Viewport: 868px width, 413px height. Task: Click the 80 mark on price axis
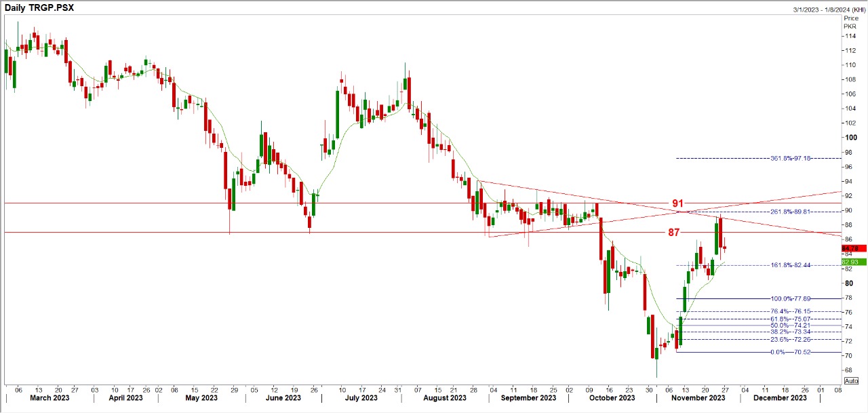[x=848, y=283]
